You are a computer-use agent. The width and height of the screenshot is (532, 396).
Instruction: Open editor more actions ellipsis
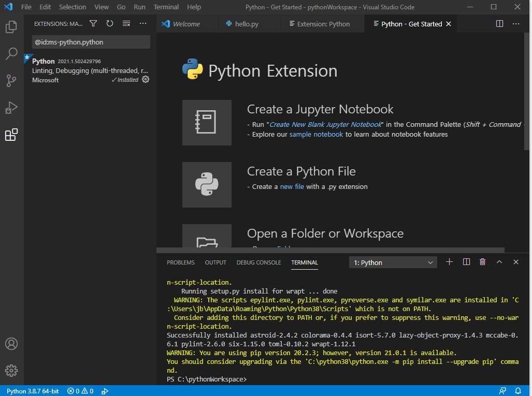click(516, 24)
